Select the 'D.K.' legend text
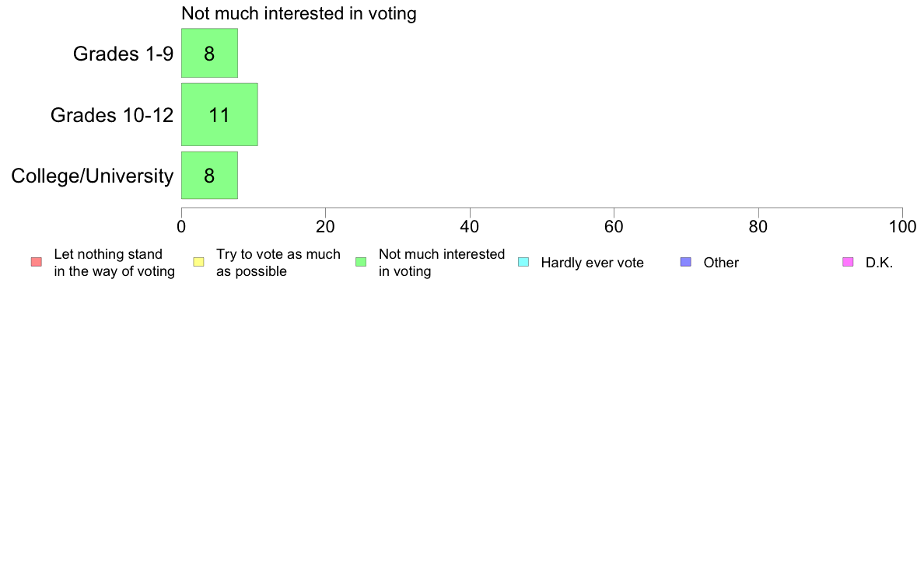The height and width of the screenshot is (572, 924). click(x=879, y=263)
